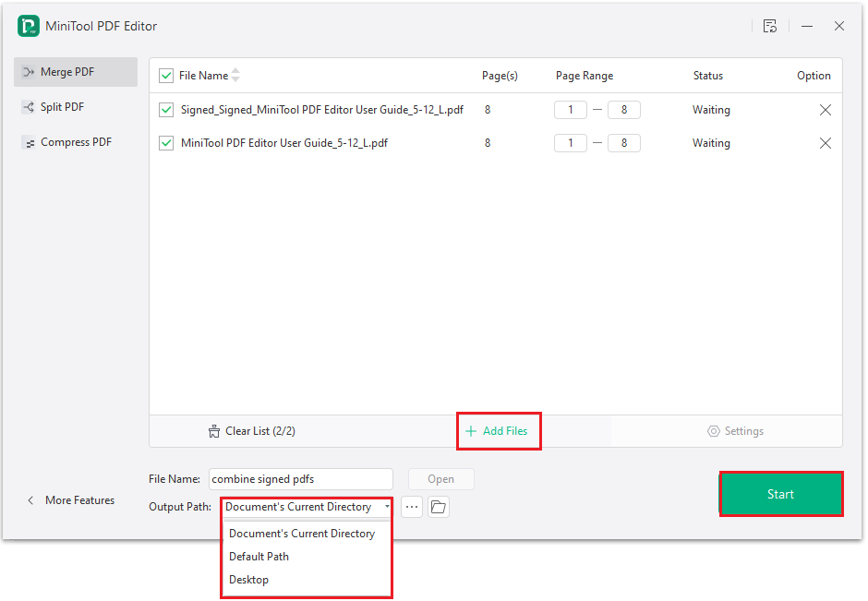Go back to More Features
Viewport: 868px width, 601px height.
click(71, 500)
